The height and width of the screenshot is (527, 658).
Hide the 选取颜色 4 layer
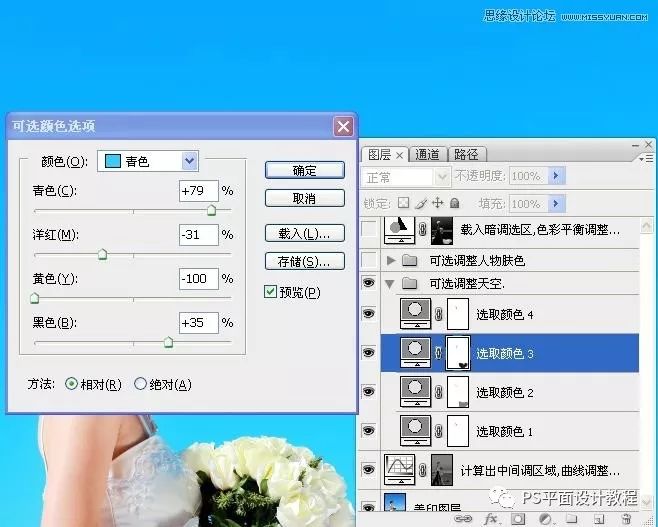click(368, 314)
